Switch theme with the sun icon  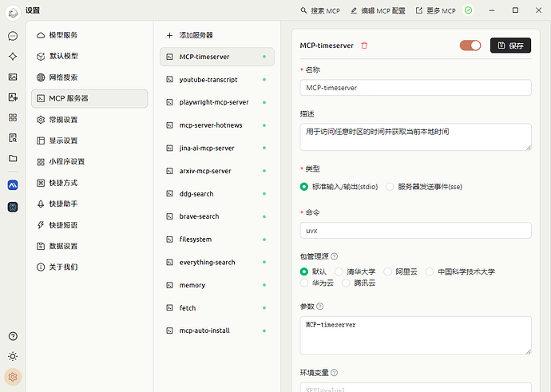13,356
